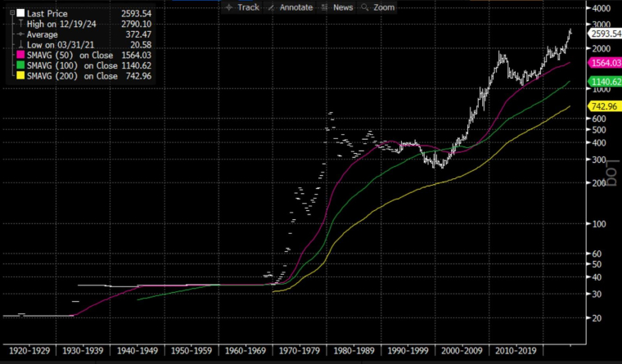Activate the Track crosshair tool
Image resolution: width=622 pixels, height=364 pixels.
243,7
